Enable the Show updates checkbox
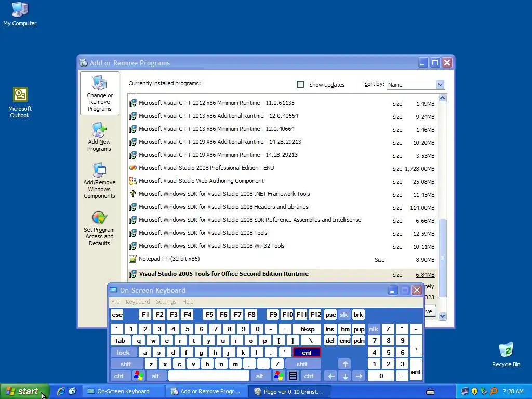 301,85
